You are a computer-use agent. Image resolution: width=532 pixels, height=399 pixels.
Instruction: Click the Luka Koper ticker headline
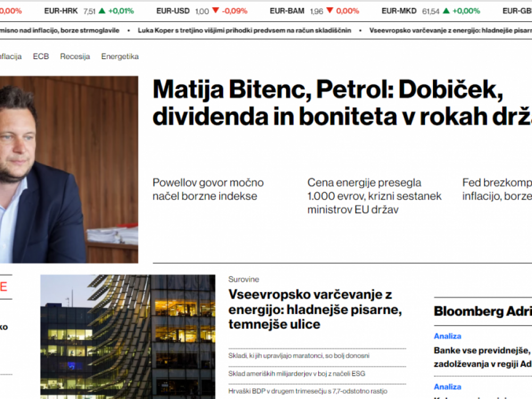point(244,30)
